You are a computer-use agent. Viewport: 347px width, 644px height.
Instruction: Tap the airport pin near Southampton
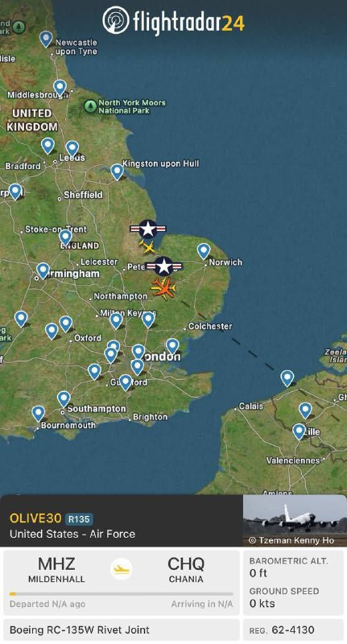point(64,399)
